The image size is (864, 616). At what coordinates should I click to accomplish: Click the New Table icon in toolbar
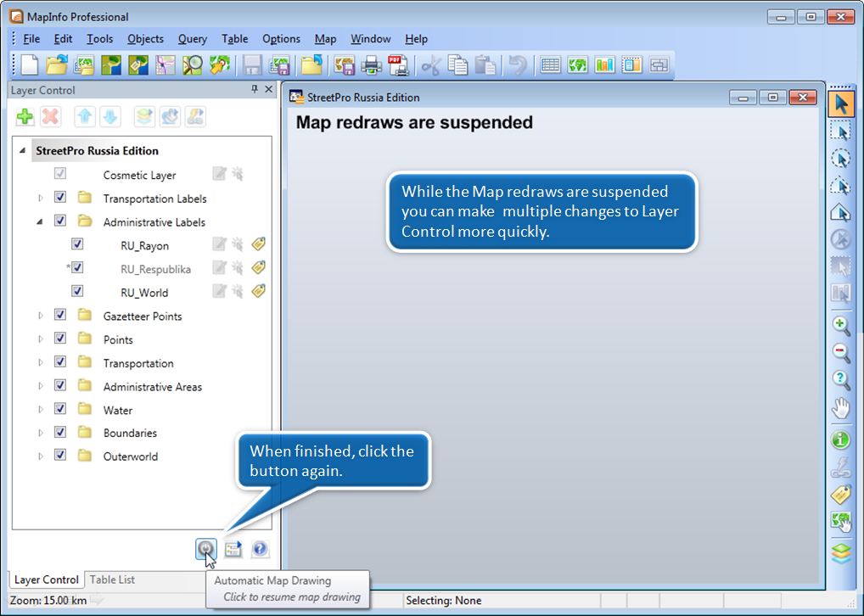(x=29, y=65)
